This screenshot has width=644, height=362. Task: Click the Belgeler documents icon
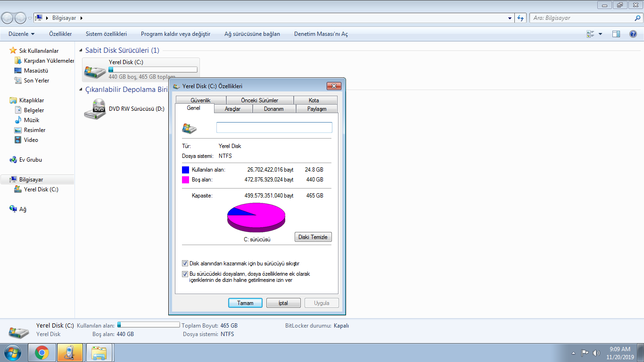18,110
